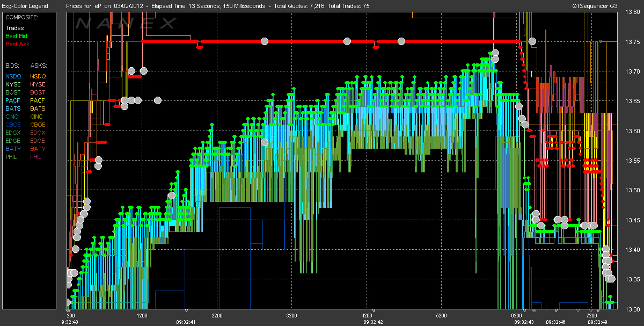Viewport: 644px width, 326px height.
Task: Click the 09:32:42 time marker triangle
Action: tap(373, 310)
